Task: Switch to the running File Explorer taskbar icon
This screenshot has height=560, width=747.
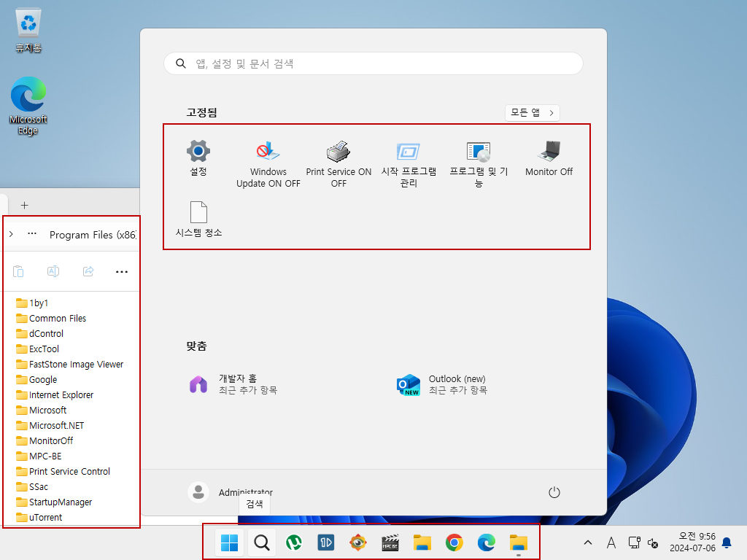Action: pyautogui.click(x=519, y=542)
